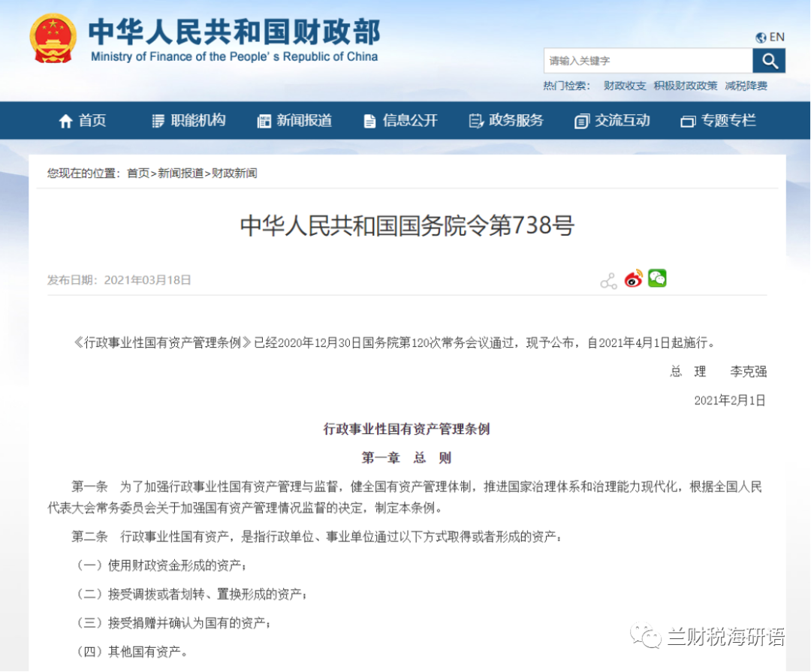Screen dimensions: 811x672
Task: Click breadcrumb link 财政新闻
Action: click(234, 173)
